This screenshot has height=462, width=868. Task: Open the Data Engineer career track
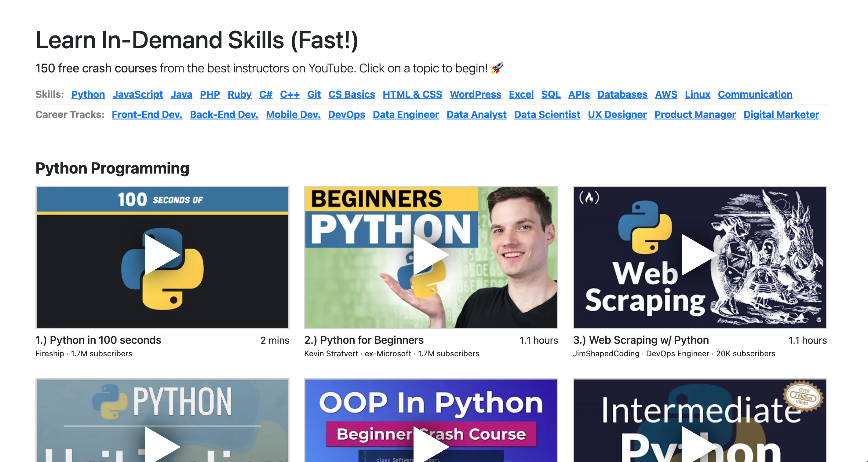(x=406, y=115)
